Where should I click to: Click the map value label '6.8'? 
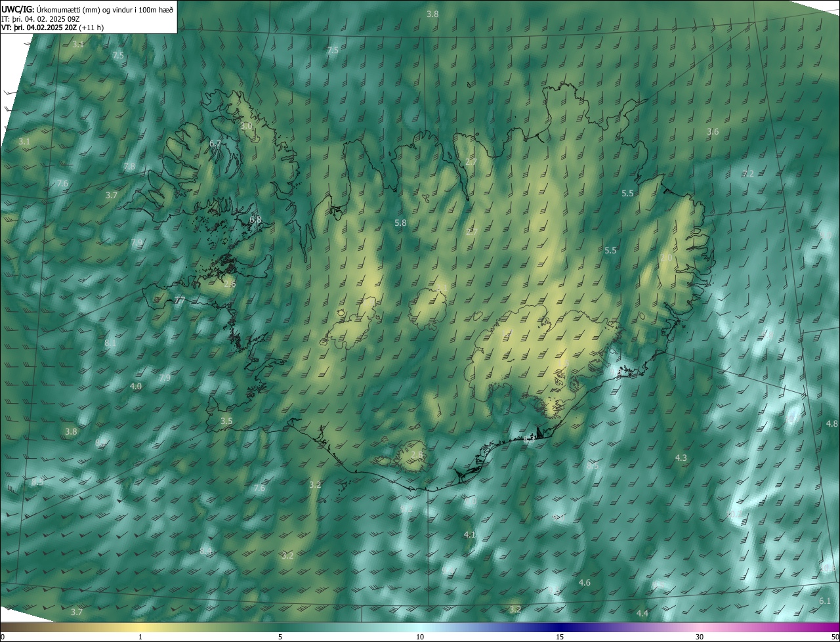click(x=255, y=219)
